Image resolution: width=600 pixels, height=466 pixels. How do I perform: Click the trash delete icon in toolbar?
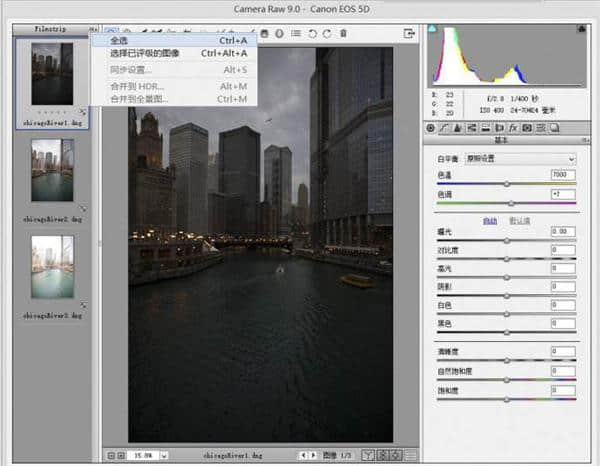pos(343,33)
